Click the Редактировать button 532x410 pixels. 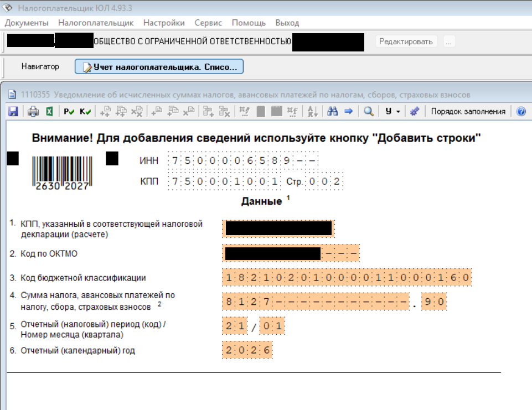click(x=406, y=41)
